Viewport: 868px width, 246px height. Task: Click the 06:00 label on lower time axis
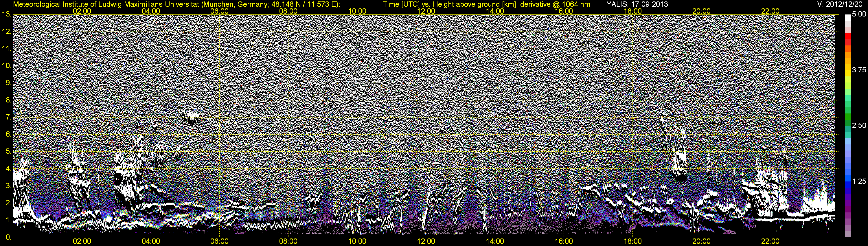tap(219, 241)
